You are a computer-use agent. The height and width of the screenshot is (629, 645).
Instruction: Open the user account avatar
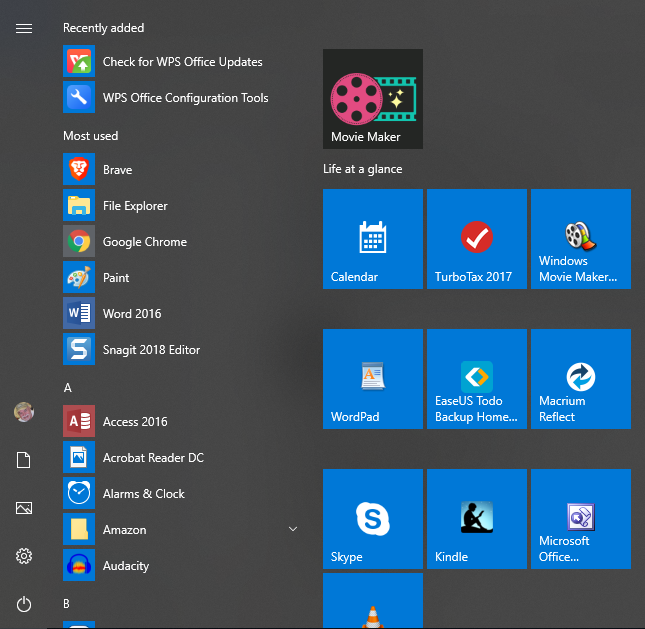[24, 412]
